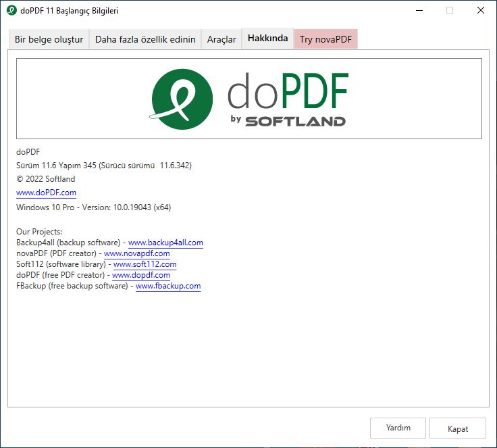Click the novaPDF (PDF creator) text
The image size is (497, 448).
pyautogui.click(x=56, y=253)
